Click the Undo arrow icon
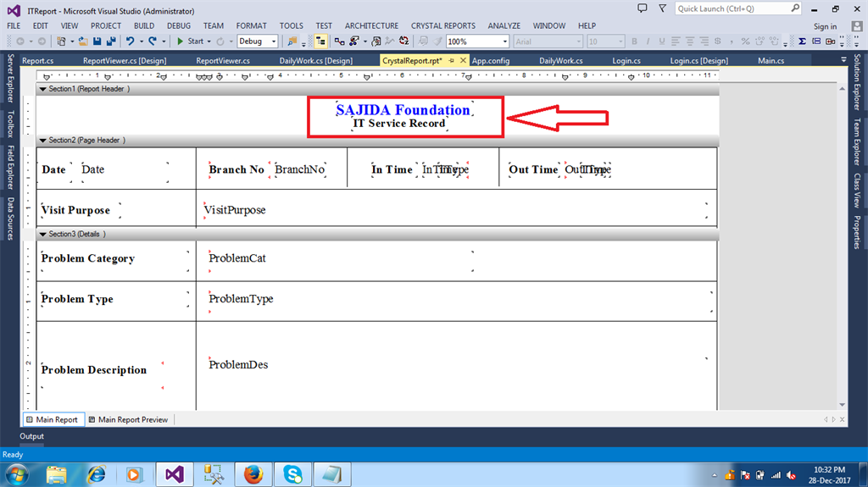This screenshot has height=487, width=868. pyautogui.click(x=130, y=41)
